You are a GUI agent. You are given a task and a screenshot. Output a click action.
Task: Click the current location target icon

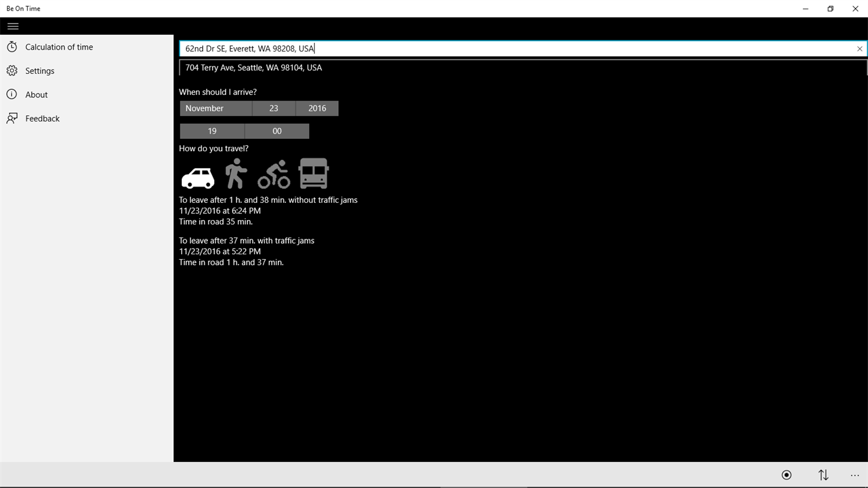click(x=786, y=474)
